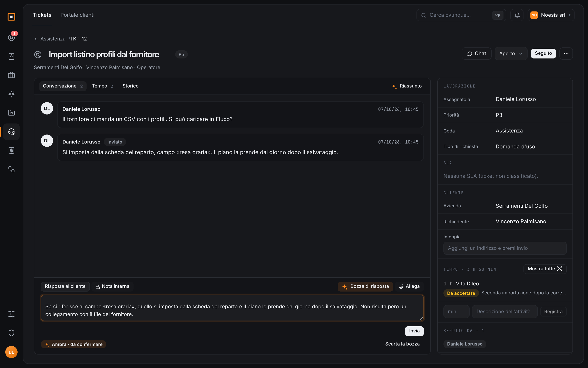Click Scarta la bozza
Viewport: 588px width, 368px height.
pyautogui.click(x=402, y=344)
